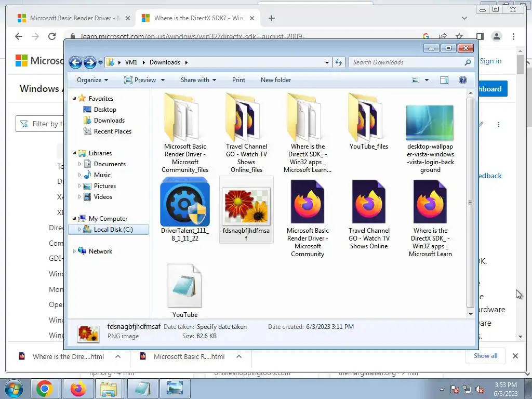
Task: Select the desktop-wallpaper-vista image thumbnail
Action: [430, 123]
